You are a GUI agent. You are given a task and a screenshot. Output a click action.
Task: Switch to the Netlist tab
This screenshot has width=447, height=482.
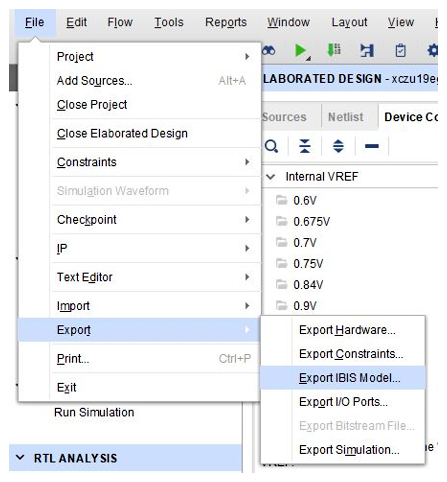[345, 117]
